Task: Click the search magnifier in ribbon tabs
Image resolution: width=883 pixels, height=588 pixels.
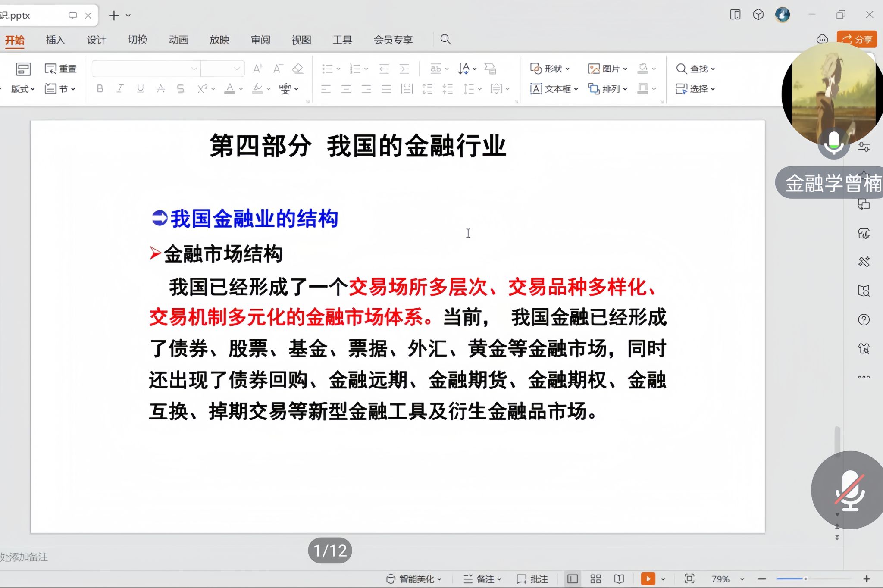Action: click(446, 40)
